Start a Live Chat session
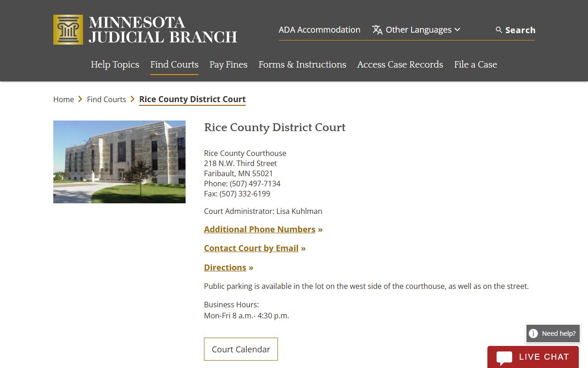Image resolution: width=588 pixels, height=368 pixels. coord(533,357)
